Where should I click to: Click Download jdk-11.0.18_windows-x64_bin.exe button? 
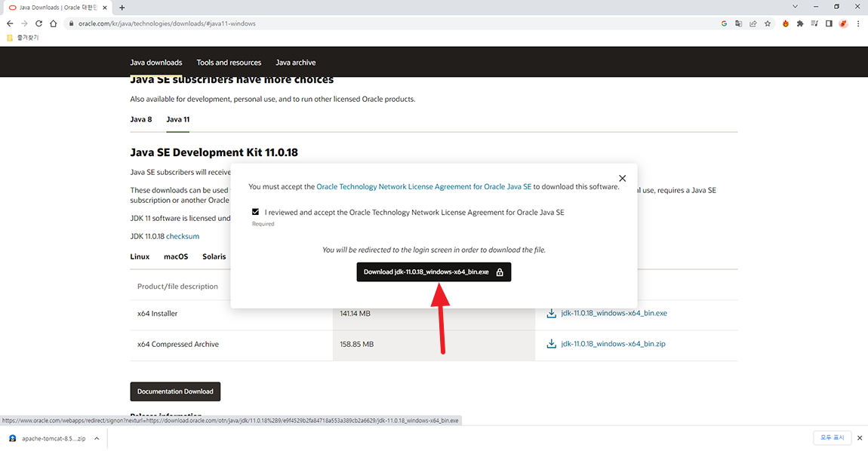(433, 272)
